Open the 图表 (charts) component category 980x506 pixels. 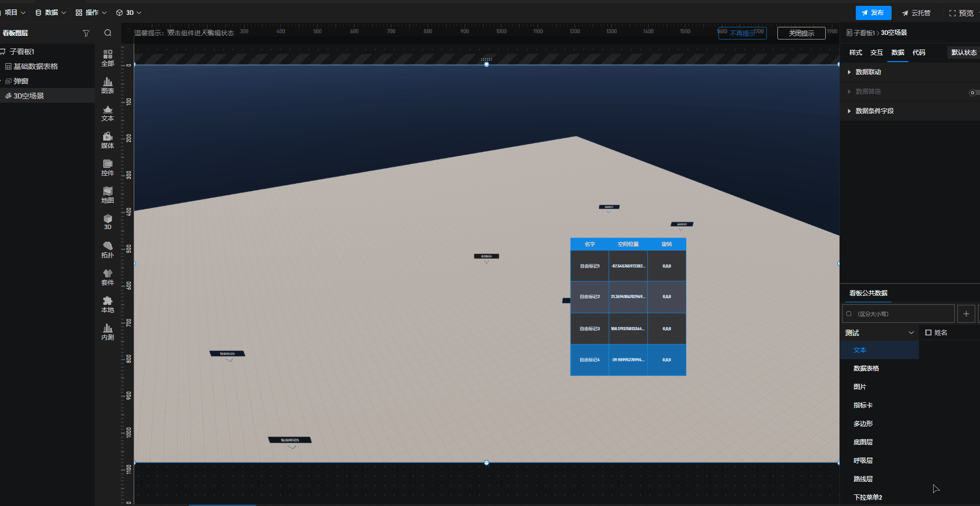[x=107, y=85]
